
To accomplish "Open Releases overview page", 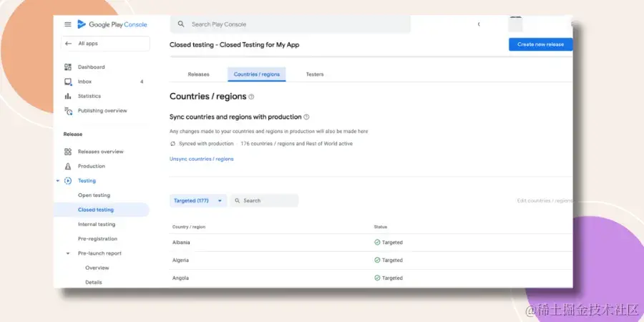I will click(102, 152).
